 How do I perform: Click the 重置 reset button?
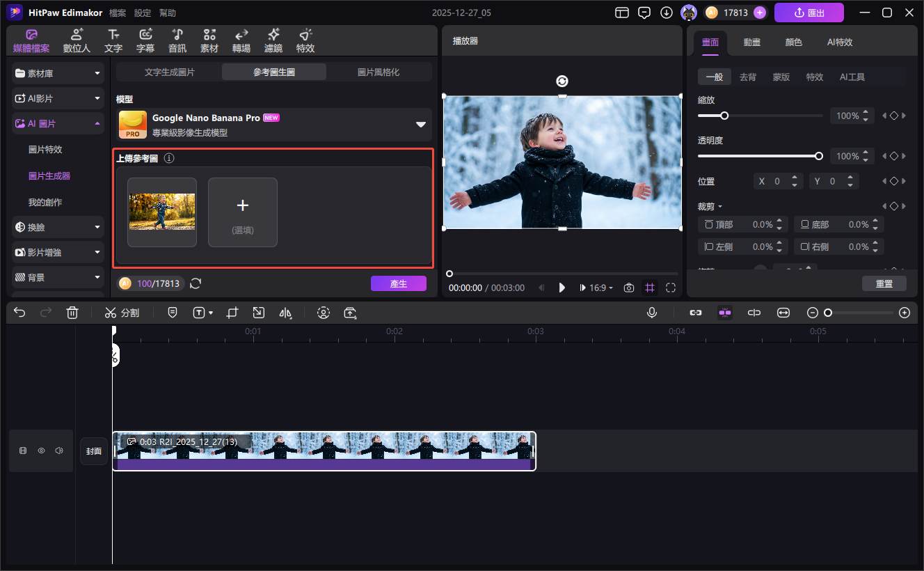coord(884,283)
